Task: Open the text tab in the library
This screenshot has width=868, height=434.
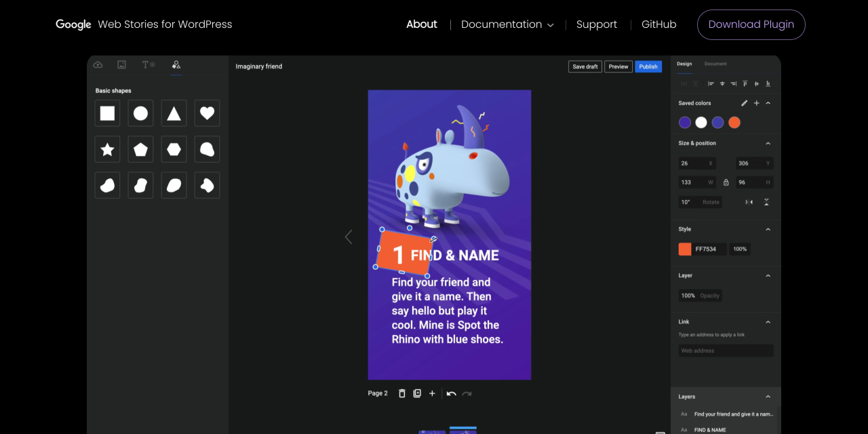Action: (x=148, y=64)
